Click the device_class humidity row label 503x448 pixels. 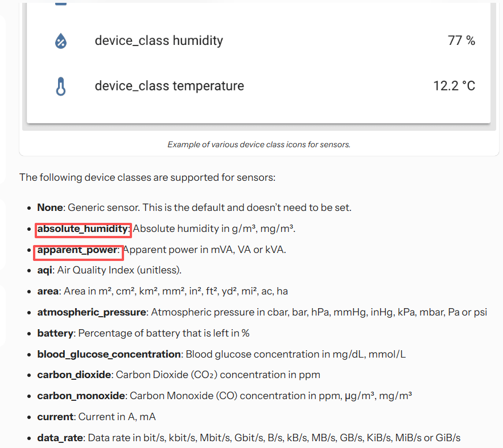click(159, 40)
